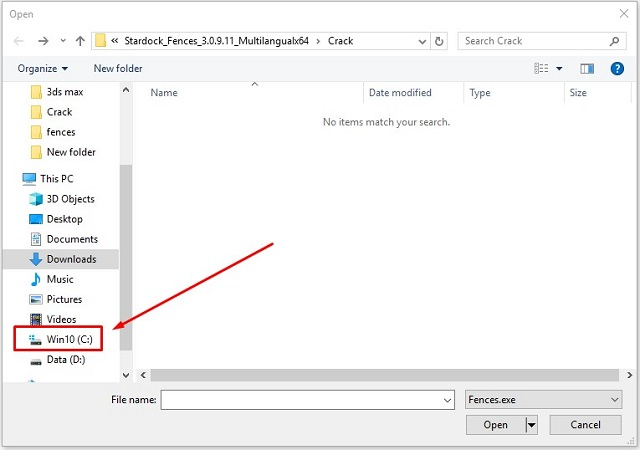
Task: Open recent locations dropdown arrow
Action: pyautogui.click(x=63, y=41)
